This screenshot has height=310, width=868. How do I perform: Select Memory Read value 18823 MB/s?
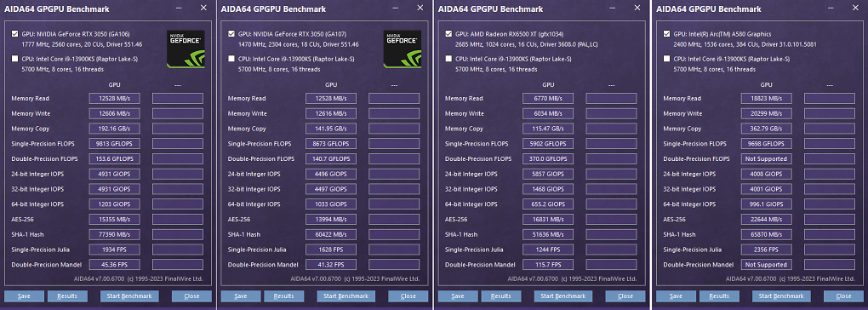[766, 98]
